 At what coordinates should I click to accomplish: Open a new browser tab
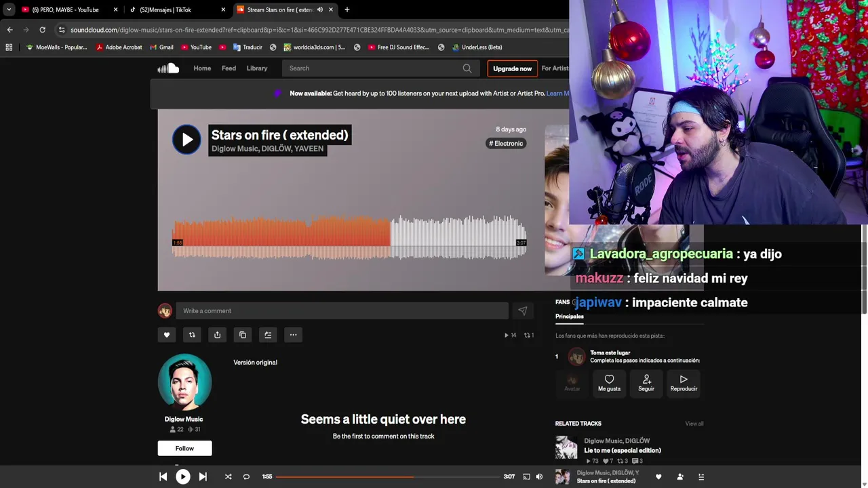click(347, 9)
